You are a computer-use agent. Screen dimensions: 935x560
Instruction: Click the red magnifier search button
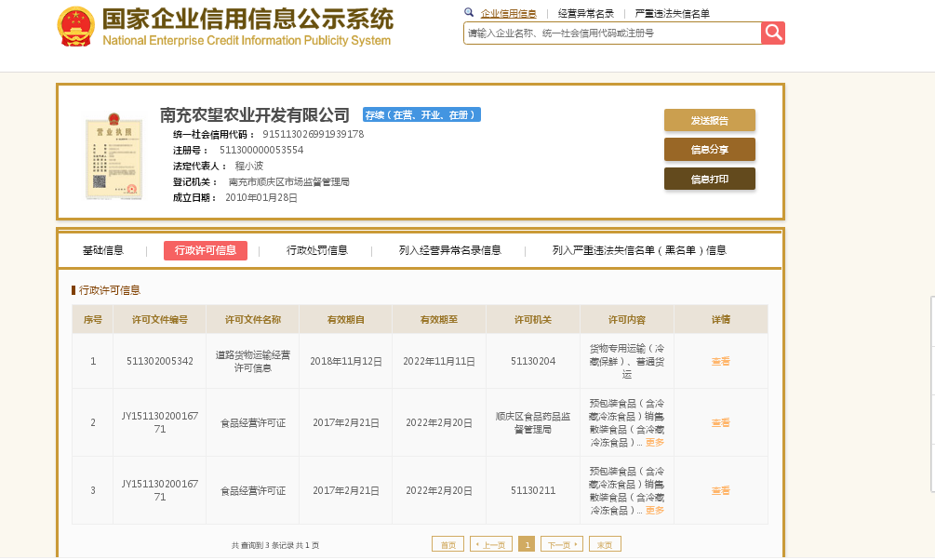click(x=773, y=33)
